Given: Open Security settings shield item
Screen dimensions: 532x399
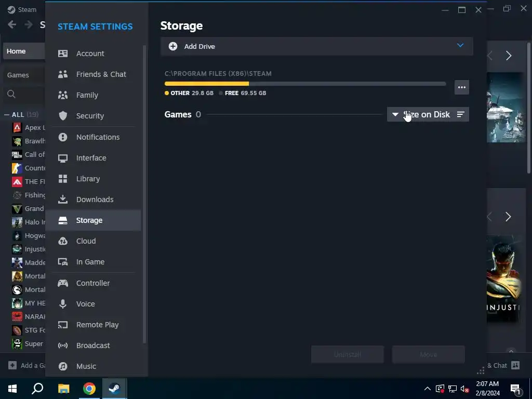Looking at the screenshot, I should tap(93, 116).
